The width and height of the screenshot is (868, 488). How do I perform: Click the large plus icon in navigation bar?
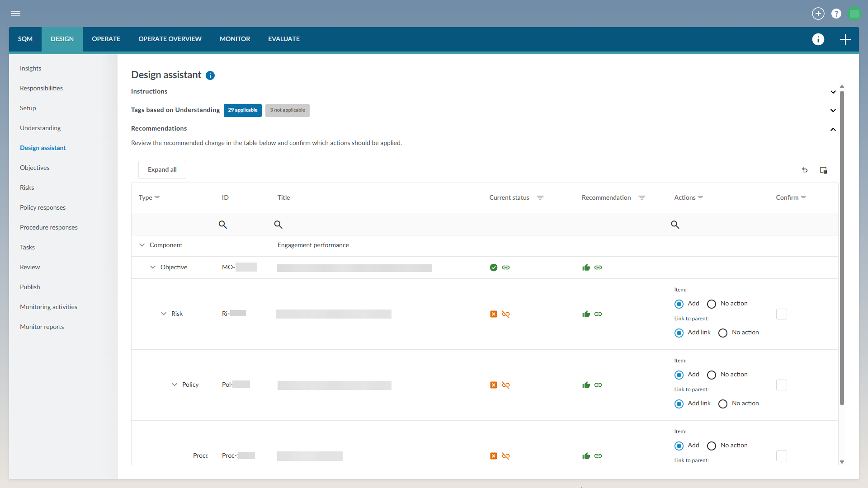[845, 39]
